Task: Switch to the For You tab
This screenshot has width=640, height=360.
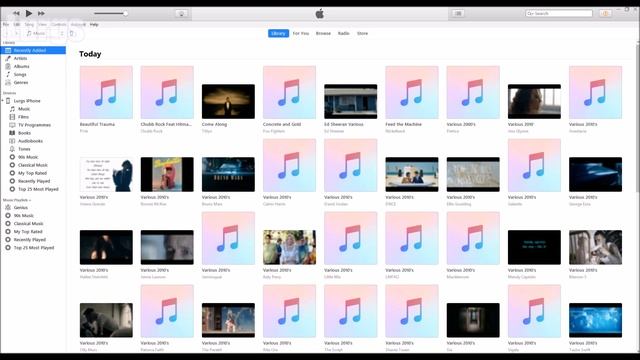Action: tap(301, 33)
